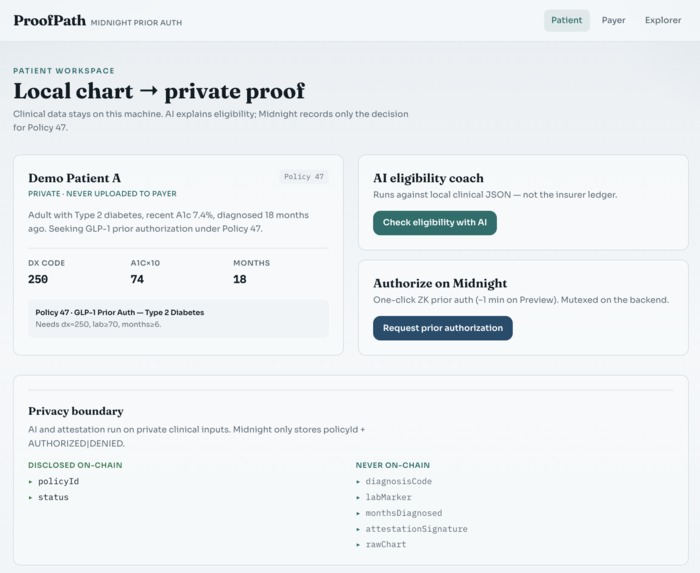The width and height of the screenshot is (700, 573).
Task: Click the NEVER ON-CHAIN heading
Action: point(393,465)
